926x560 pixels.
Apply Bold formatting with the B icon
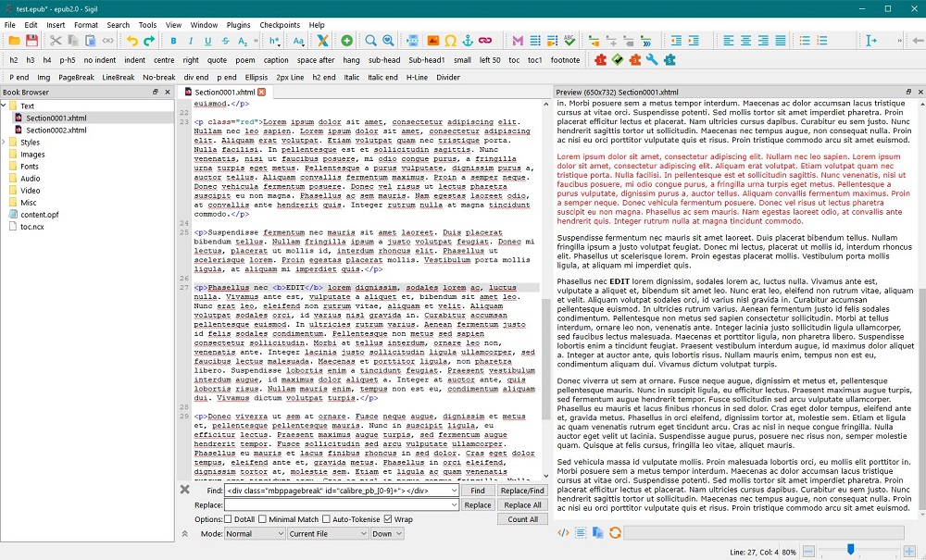coord(174,41)
